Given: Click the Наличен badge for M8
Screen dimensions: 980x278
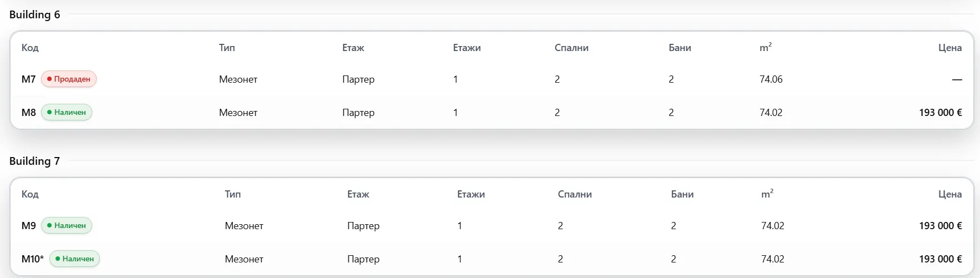Looking at the screenshot, I should (67, 112).
